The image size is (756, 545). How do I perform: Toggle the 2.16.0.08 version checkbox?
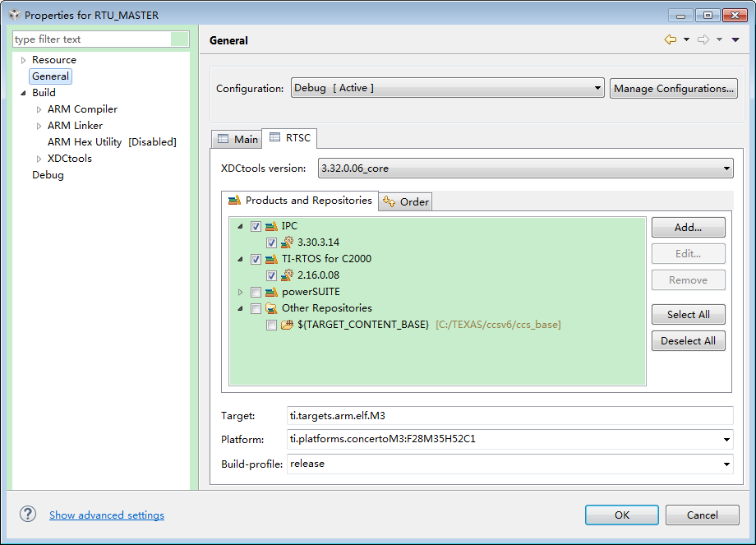coord(271,275)
